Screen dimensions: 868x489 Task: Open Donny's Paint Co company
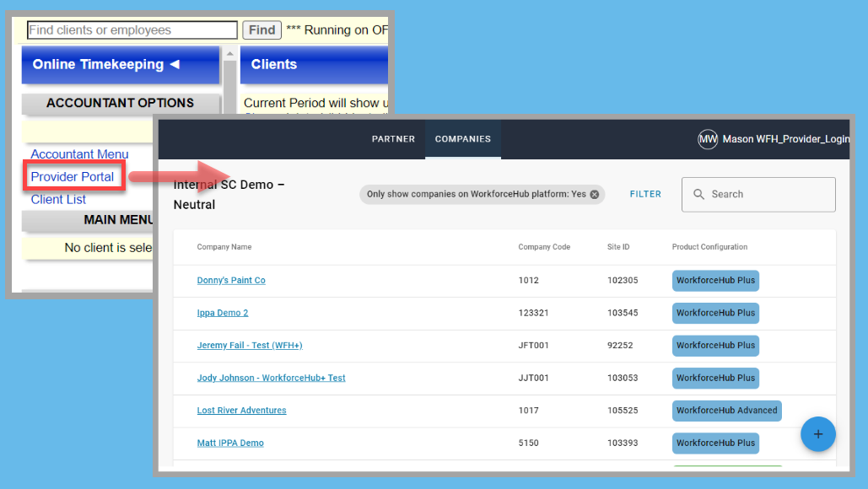231,280
